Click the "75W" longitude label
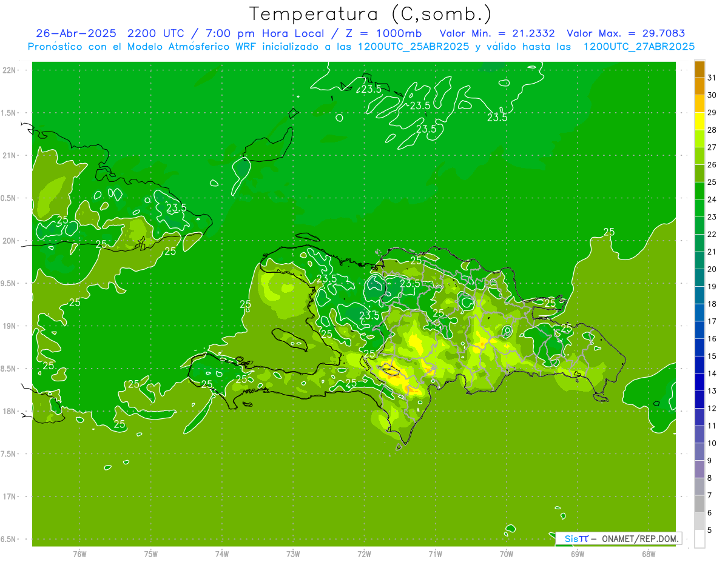The width and height of the screenshot is (728, 562). click(x=151, y=554)
